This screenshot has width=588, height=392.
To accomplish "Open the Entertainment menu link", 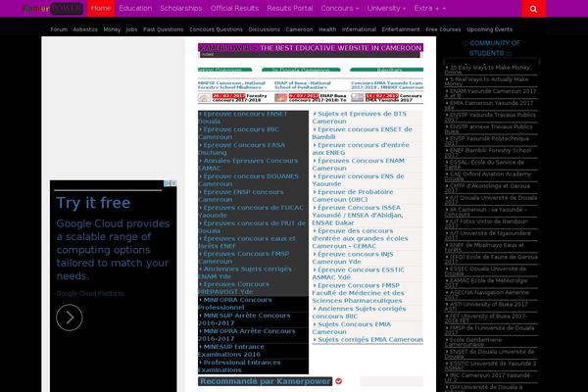I will click(401, 29).
